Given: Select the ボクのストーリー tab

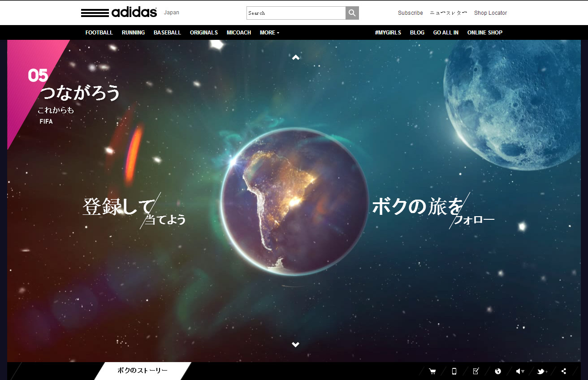Looking at the screenshot, I should [x=143, y=371].
